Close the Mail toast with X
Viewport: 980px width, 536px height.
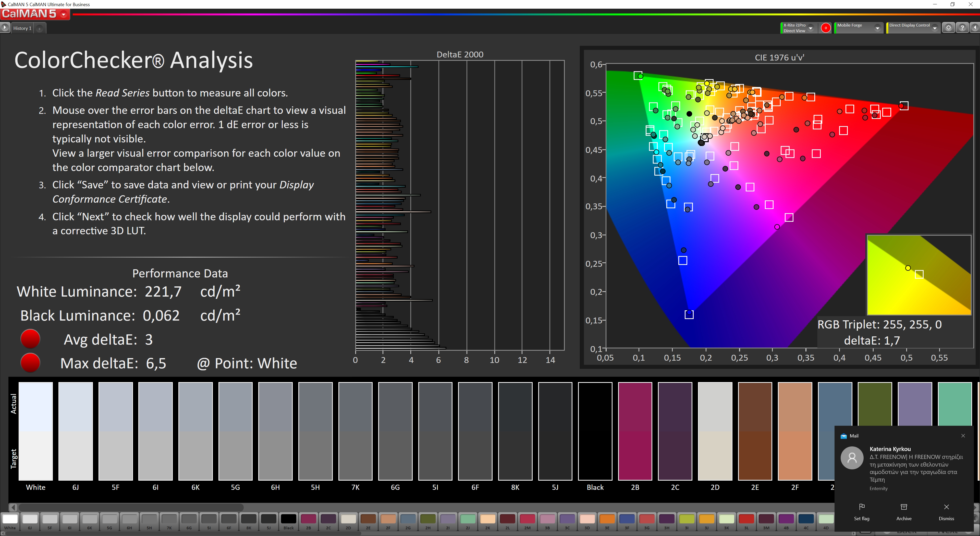[963, 436]
